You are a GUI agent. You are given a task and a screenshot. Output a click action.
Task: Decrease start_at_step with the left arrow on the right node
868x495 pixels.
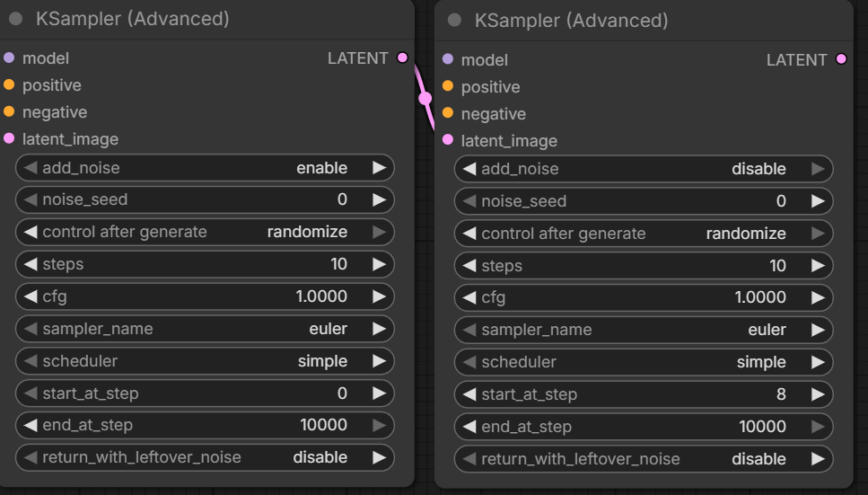coord(469,394)
